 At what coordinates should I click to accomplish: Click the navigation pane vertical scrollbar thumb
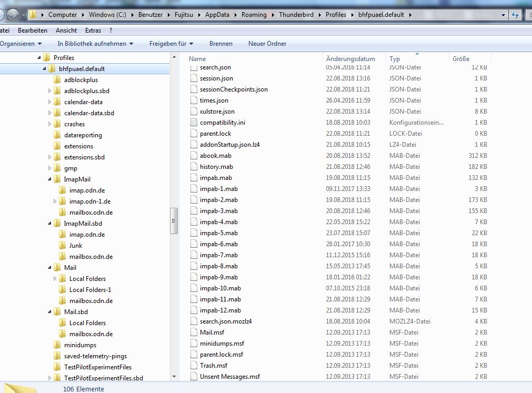pos(173,221)
